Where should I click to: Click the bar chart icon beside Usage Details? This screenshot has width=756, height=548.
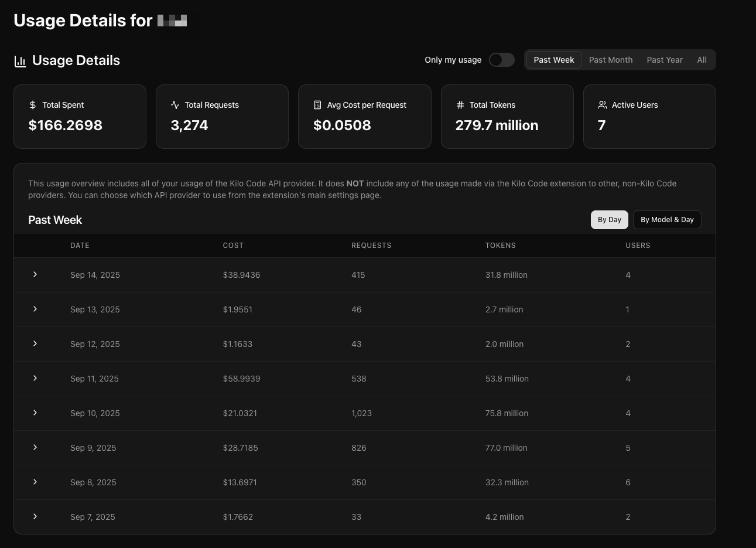tap(20, 61)
